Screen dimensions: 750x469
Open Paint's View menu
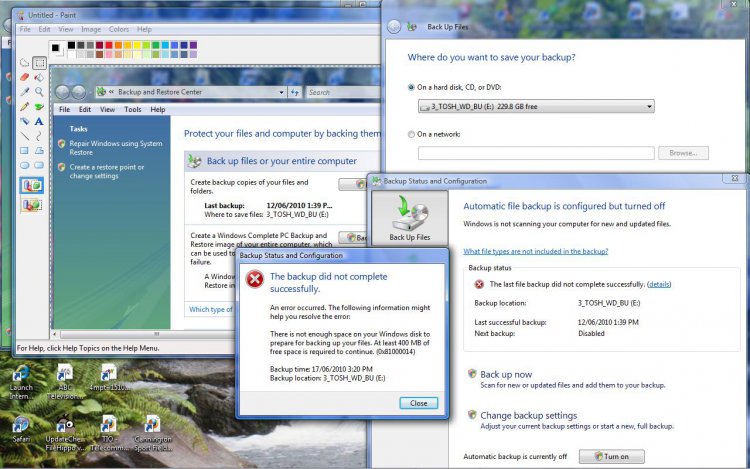click(x=66, y=29)
